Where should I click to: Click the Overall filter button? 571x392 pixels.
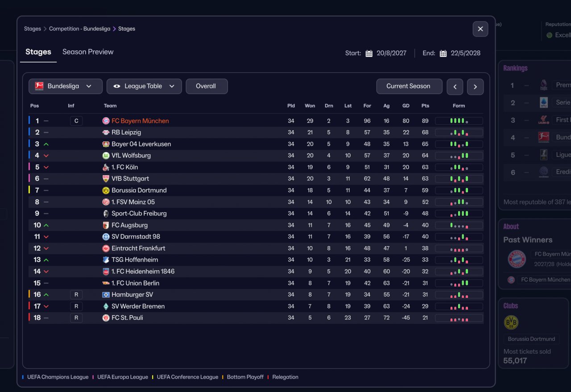pyautogui.click(x=207, y=87)
